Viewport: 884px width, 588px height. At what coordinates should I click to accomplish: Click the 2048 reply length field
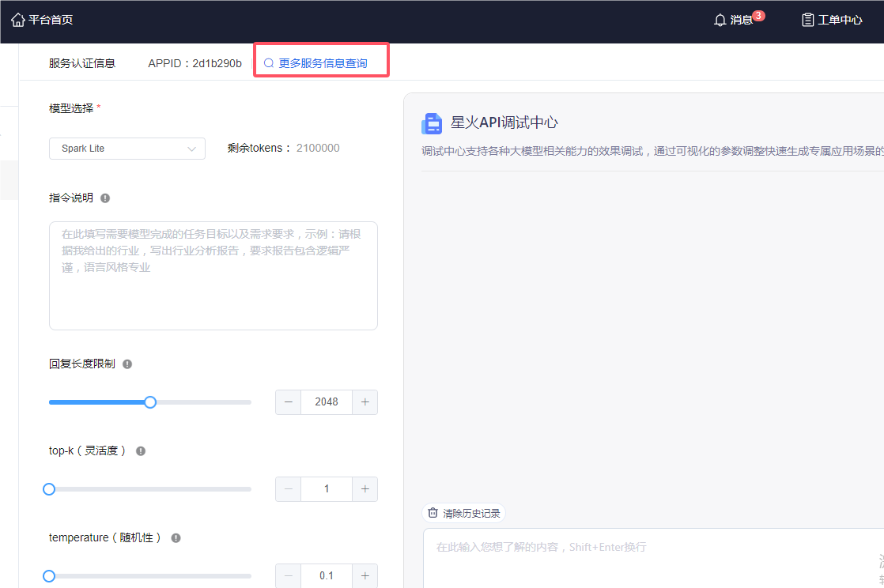327,402
